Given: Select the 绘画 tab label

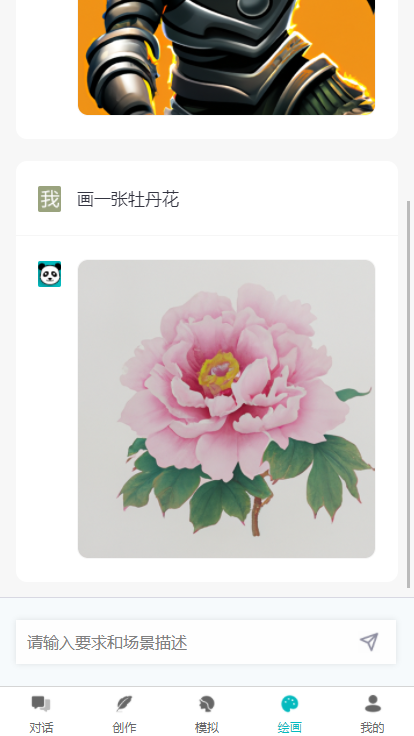Looking at the screenshot, I should click(x=290, y=728).
